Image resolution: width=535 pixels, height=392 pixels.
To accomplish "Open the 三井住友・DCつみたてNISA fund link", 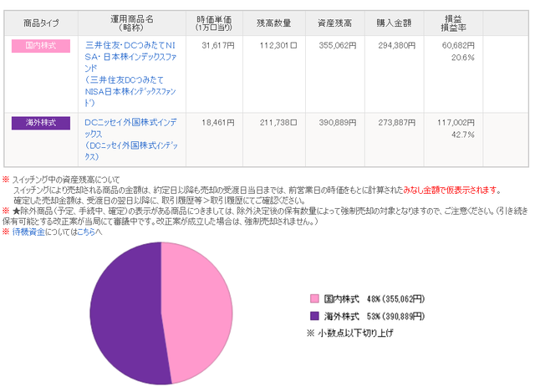I will pos(130,74).
